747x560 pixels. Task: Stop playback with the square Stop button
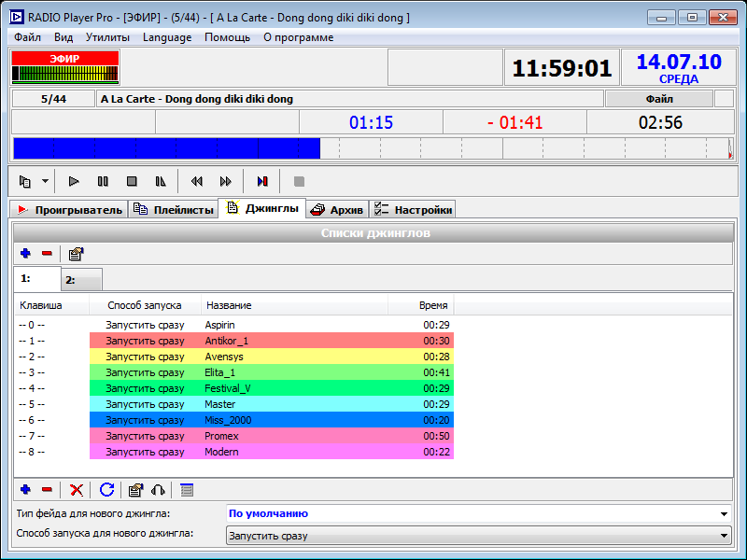pos(132,181)
